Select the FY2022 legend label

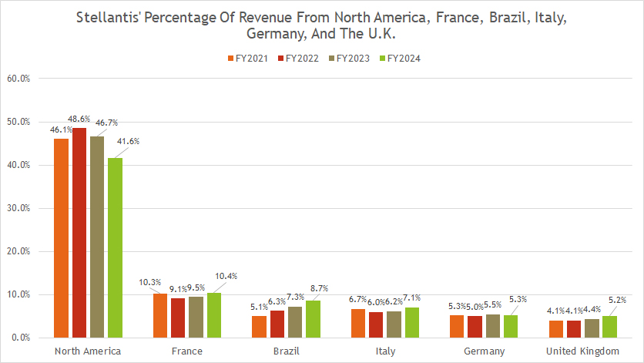click(x=302, y=59)
